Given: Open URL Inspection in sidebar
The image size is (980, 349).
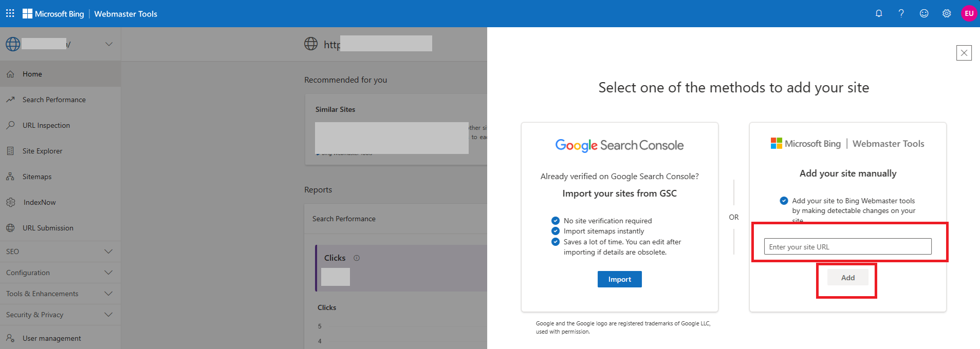Looking at the screenshot, I should point(61,125).
